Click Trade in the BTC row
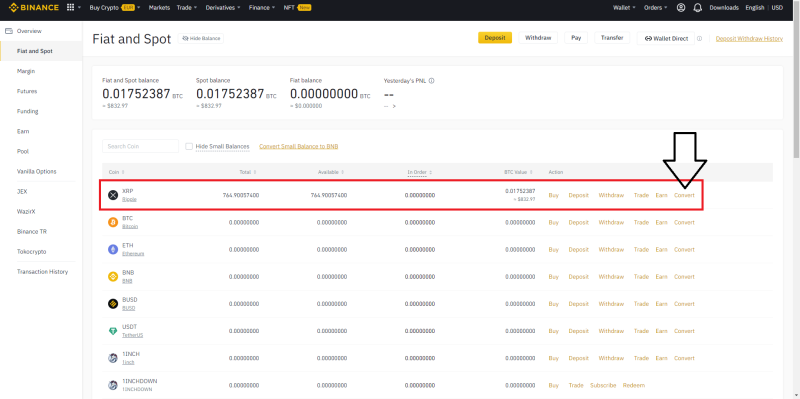The image size is (800, 399). point(641,222)
